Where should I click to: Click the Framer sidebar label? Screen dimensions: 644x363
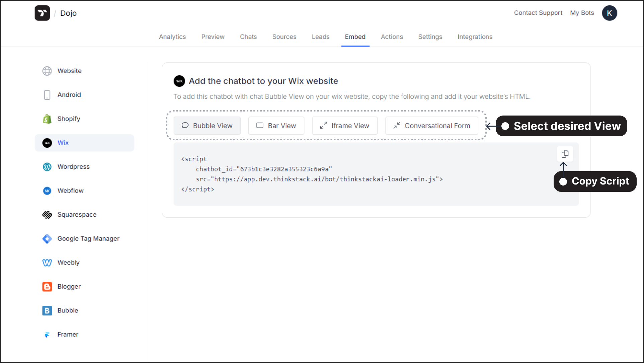[68, 335]
